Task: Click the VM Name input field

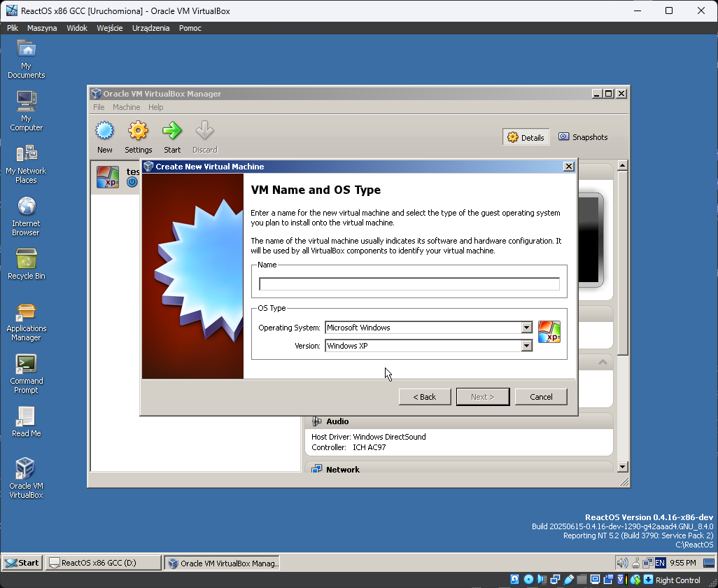Action: click(x=409, y=284)
